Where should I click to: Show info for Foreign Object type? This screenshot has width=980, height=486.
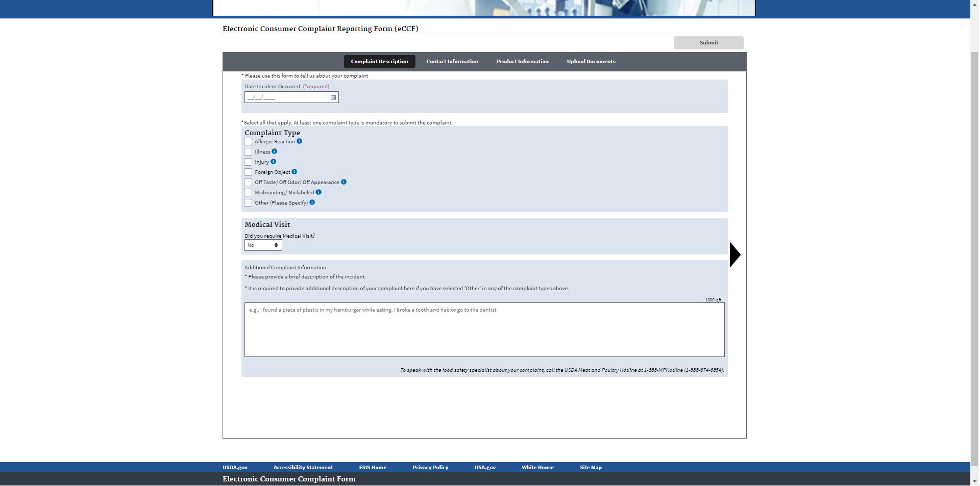coord(295,172)
